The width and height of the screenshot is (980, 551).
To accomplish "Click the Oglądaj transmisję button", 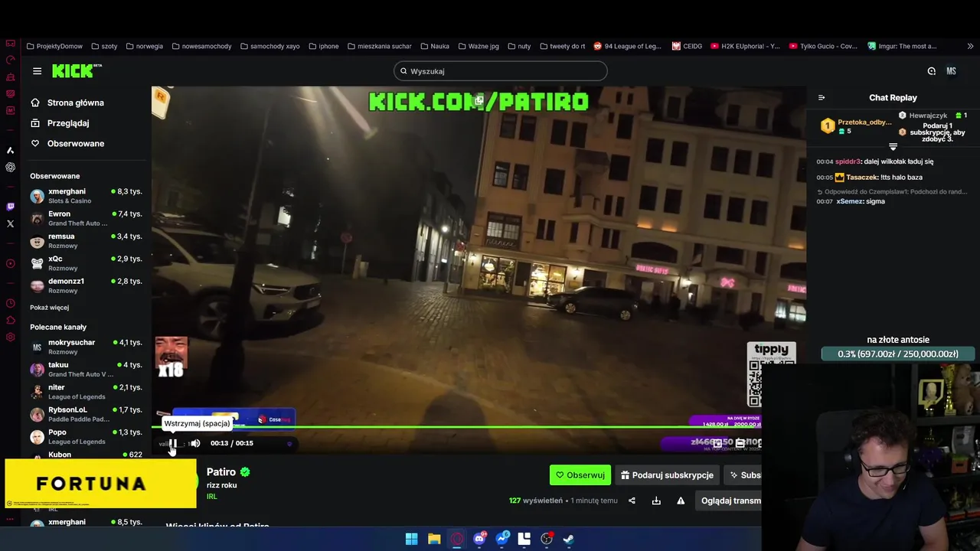I will point(730,500).
